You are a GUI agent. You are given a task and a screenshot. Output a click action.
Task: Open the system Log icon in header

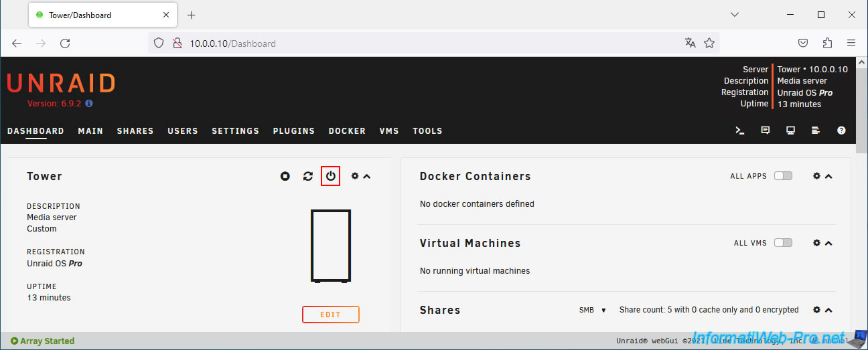(x=816, y=130)
